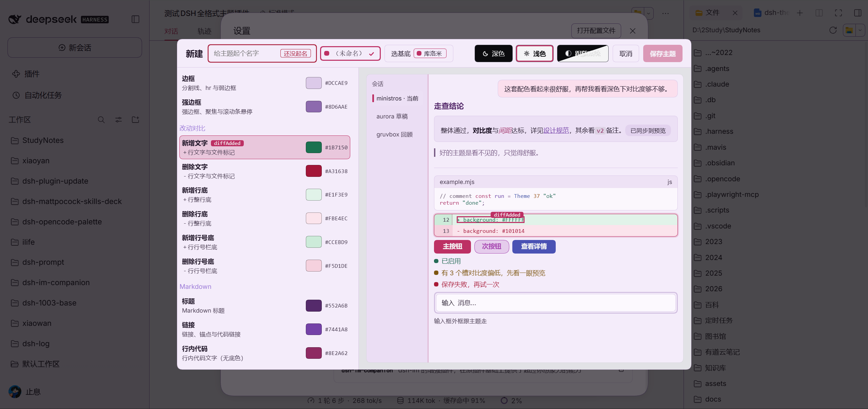
Task: Enter fullscreen with expand icon
Action: pos(839,13)
